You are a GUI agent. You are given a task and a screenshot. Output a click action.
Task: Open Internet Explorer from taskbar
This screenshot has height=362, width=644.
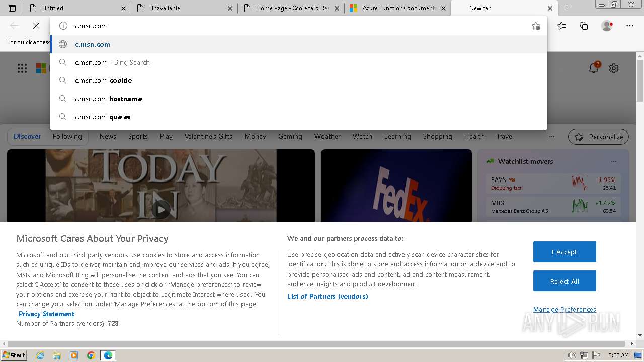click(x=40, y=355)
